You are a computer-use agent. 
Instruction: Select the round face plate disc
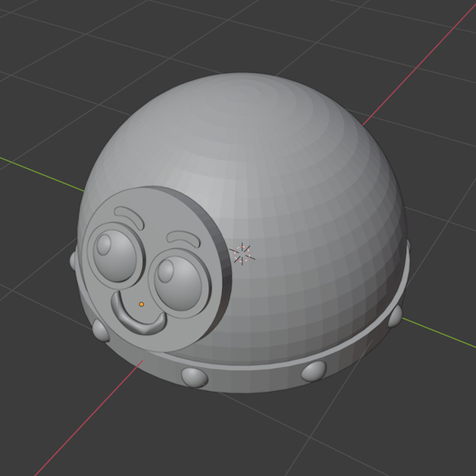[x=155, y=270]
